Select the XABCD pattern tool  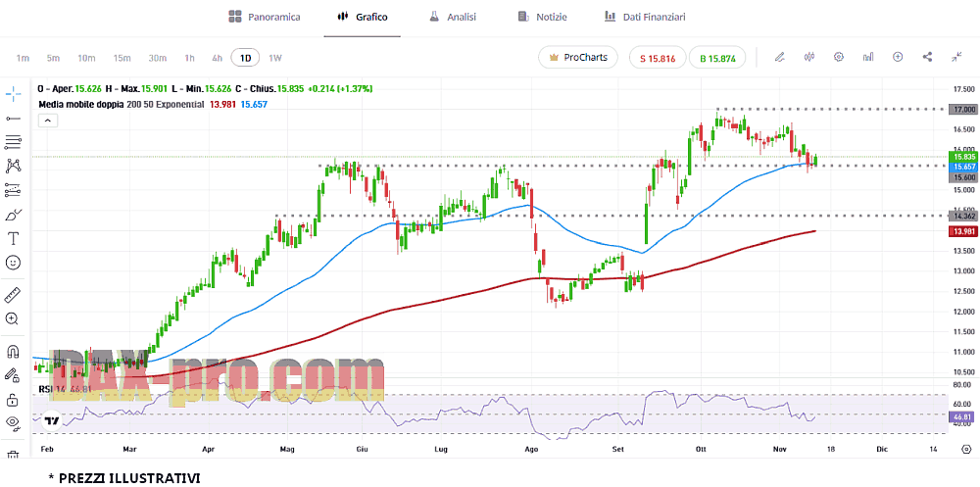point(13,166)
